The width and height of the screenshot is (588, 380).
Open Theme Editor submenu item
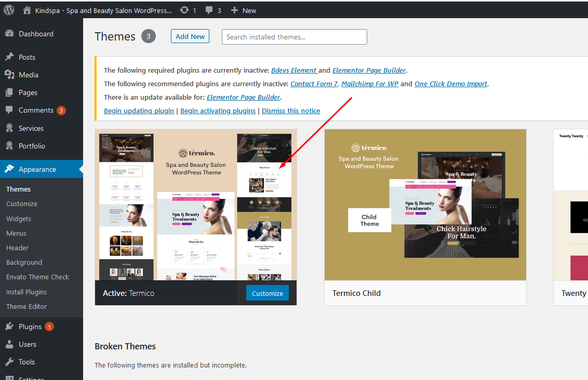[26, 306]
